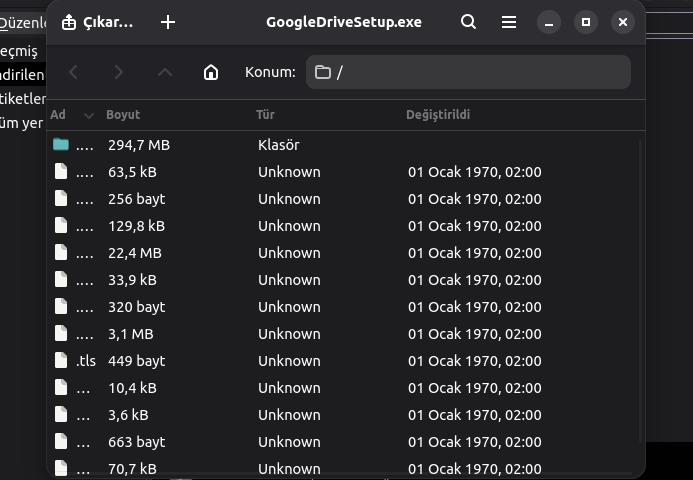
Task: Select the .tls file of 449 bayt
Action: 300,361
